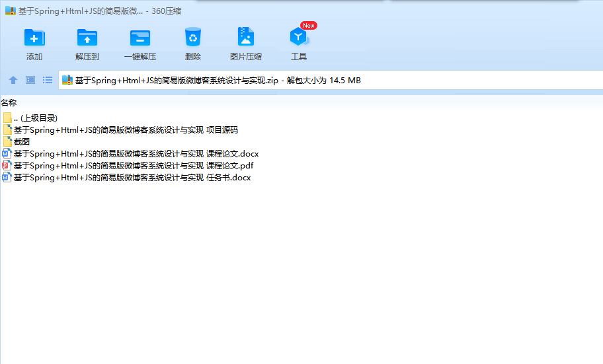Screen dimensions: 603x364
Task: Select the 课程论文.pdf file
Action: pos(128,166)
